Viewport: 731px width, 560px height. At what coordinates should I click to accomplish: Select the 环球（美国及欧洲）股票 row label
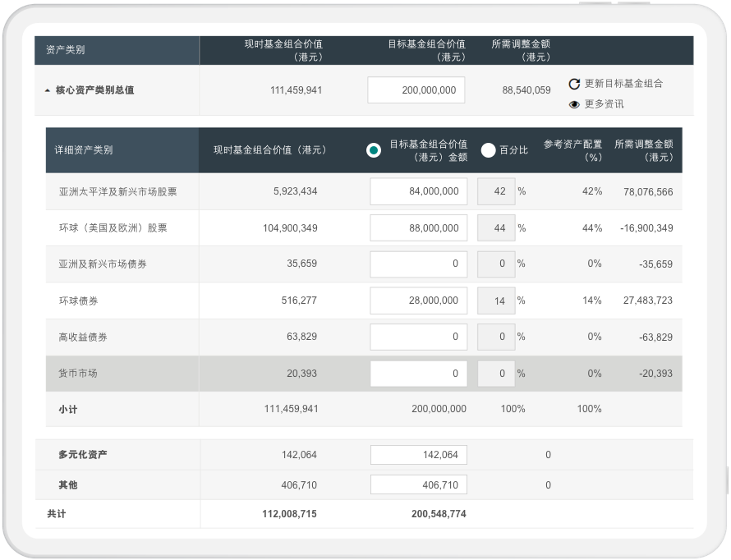[113, 228]
